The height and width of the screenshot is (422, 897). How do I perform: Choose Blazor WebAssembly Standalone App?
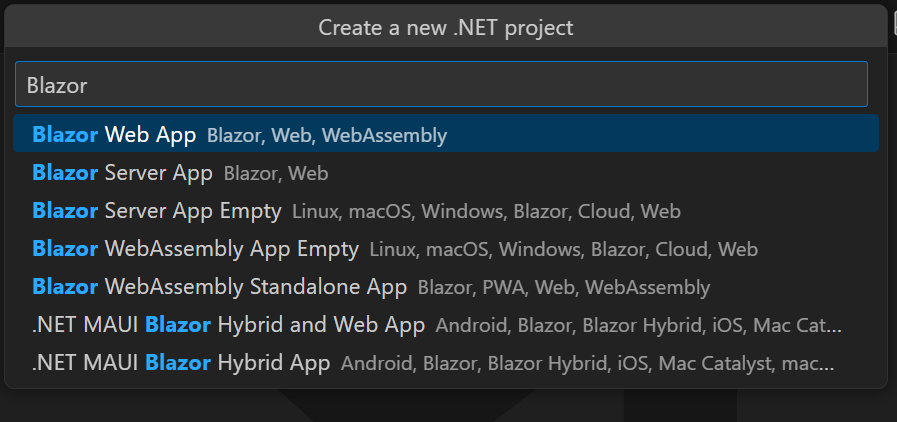(219, 287)
